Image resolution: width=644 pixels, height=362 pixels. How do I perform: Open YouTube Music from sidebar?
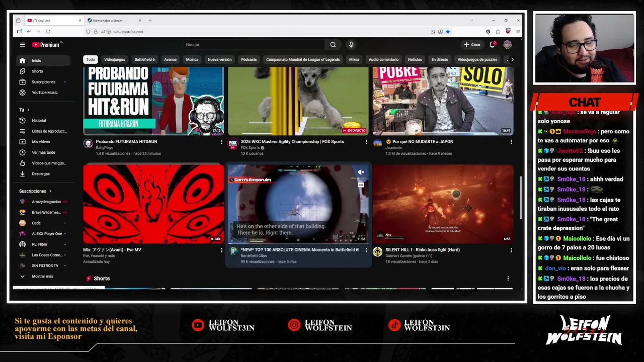coord(42,93)
